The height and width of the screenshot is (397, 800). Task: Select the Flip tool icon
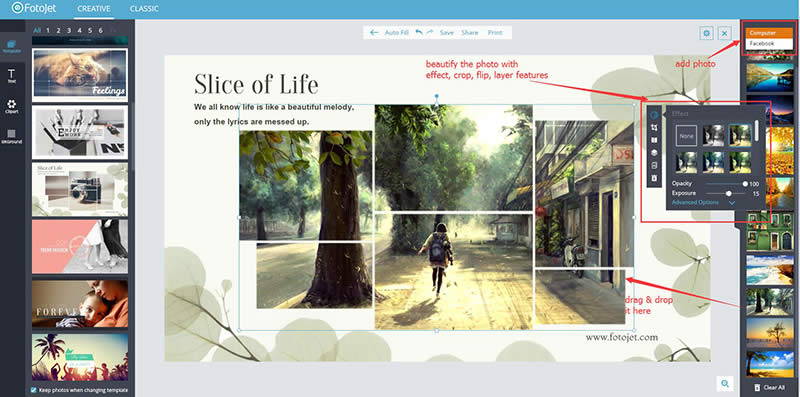(x=654, y=140)
